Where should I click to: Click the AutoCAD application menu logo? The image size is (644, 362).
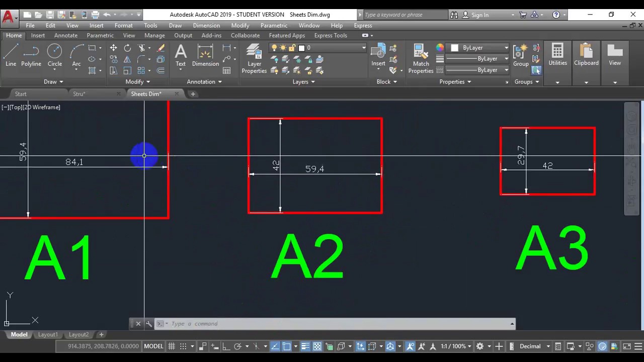(8, 18)
